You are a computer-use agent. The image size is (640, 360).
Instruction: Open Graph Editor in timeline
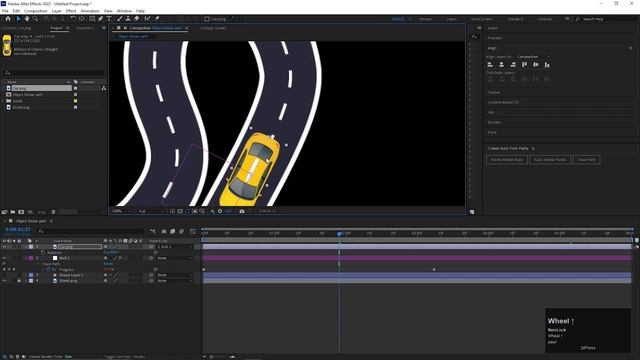coord(193,231)
